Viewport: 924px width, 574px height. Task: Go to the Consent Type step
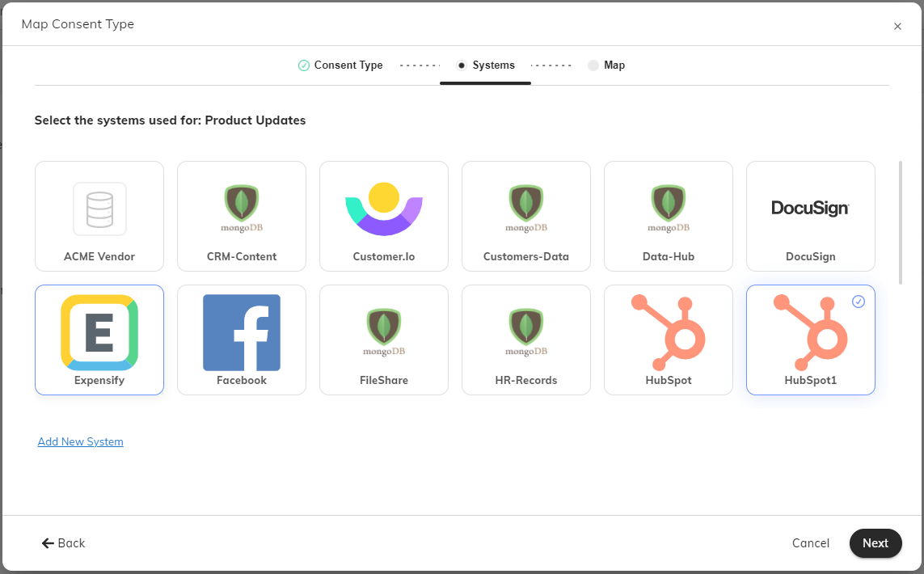click(340, 65)
